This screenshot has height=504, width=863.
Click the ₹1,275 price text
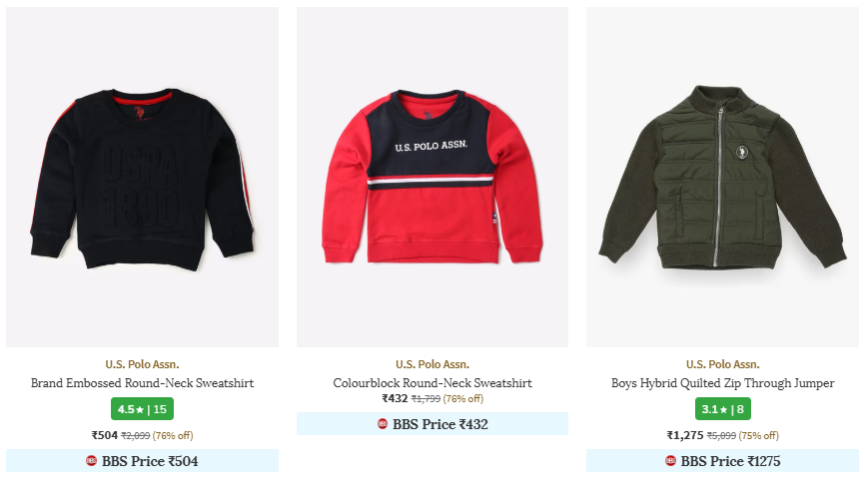[x=685, y=435]
